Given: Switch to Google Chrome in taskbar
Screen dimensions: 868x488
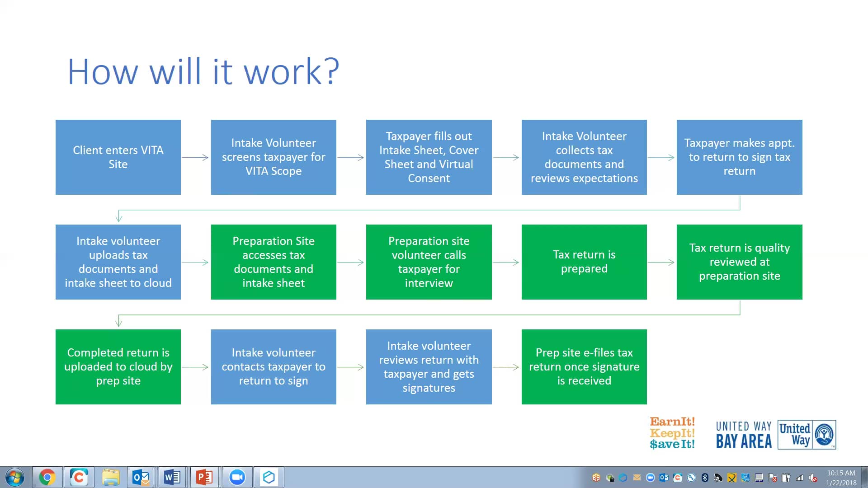Looking at the screenshot, I should (47, 477).
